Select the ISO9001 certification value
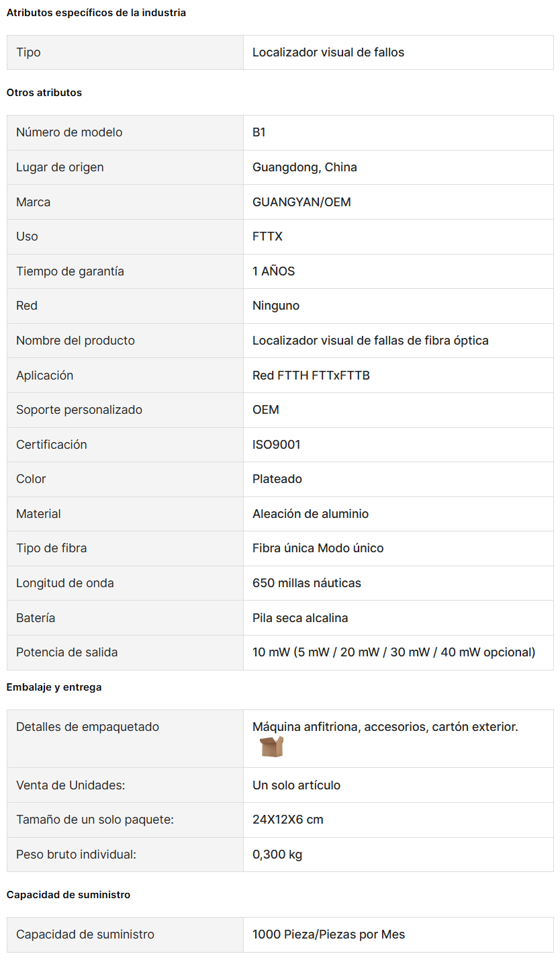The image size is (560, 958). click(x=277, y=445)
